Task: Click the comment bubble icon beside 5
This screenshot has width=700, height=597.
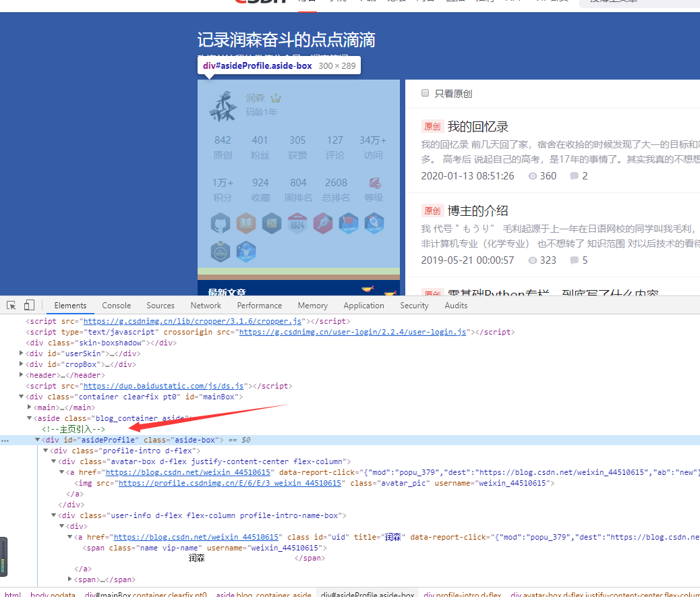Action: tap(574, 260)
